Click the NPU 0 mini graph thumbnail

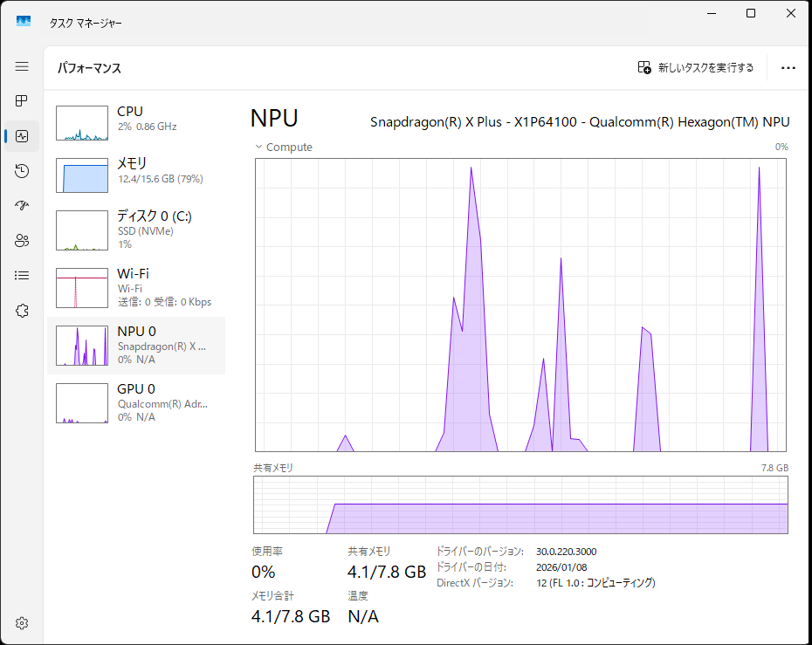click(82, 346)
